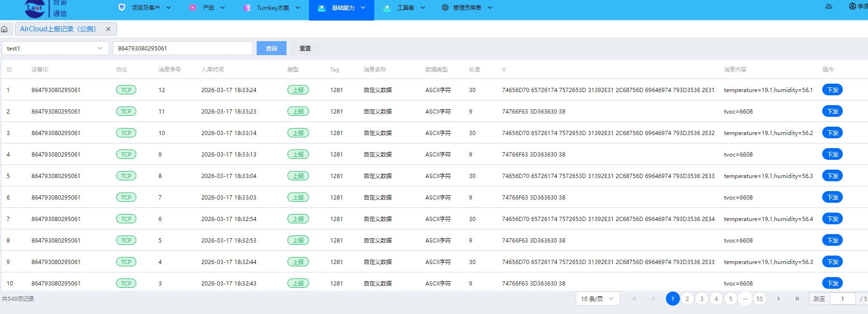Screen dimensions: 868x314
Task: Click the gear icon beside 管理员菜单
Action: click(x=445, y=7)
